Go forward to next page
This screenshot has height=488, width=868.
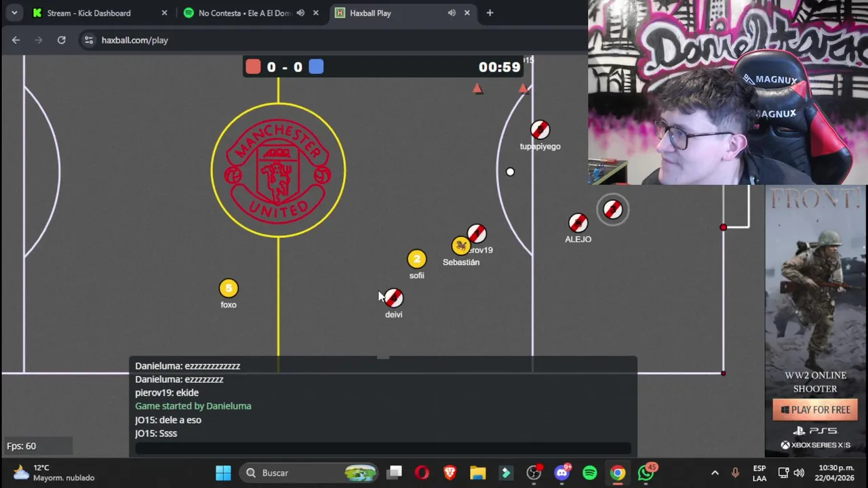[39, 40]
